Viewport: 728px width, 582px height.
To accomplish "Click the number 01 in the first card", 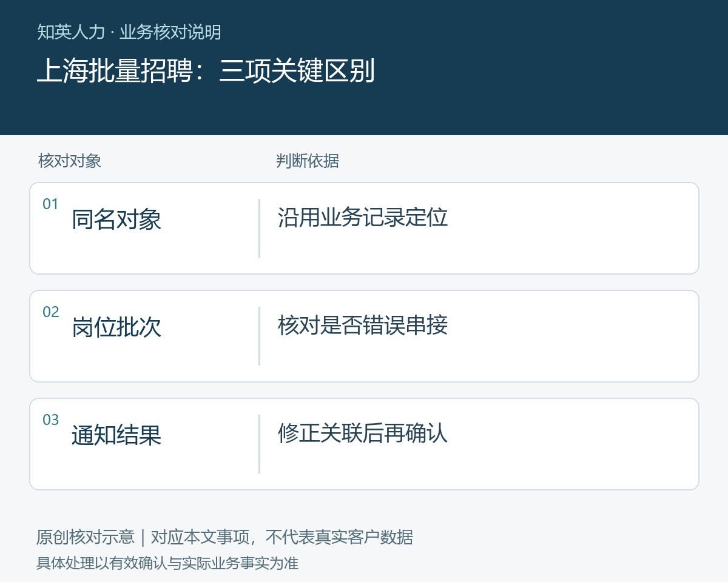I will point(50,204).
